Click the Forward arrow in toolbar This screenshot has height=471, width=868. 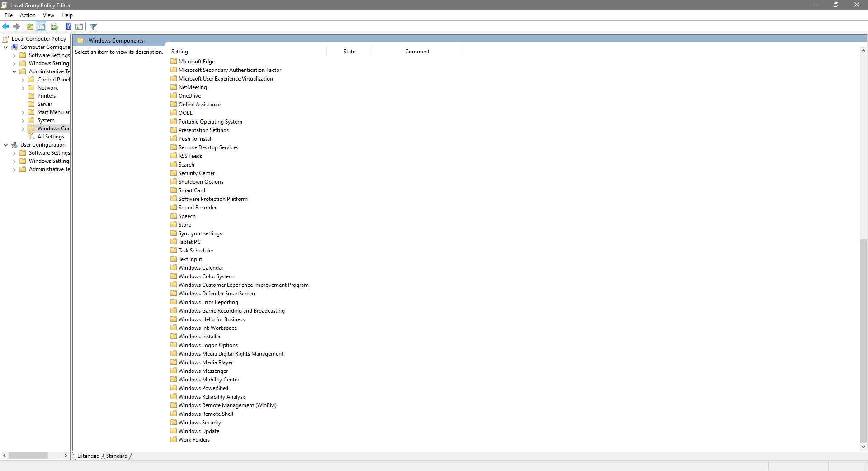(16, 27)
